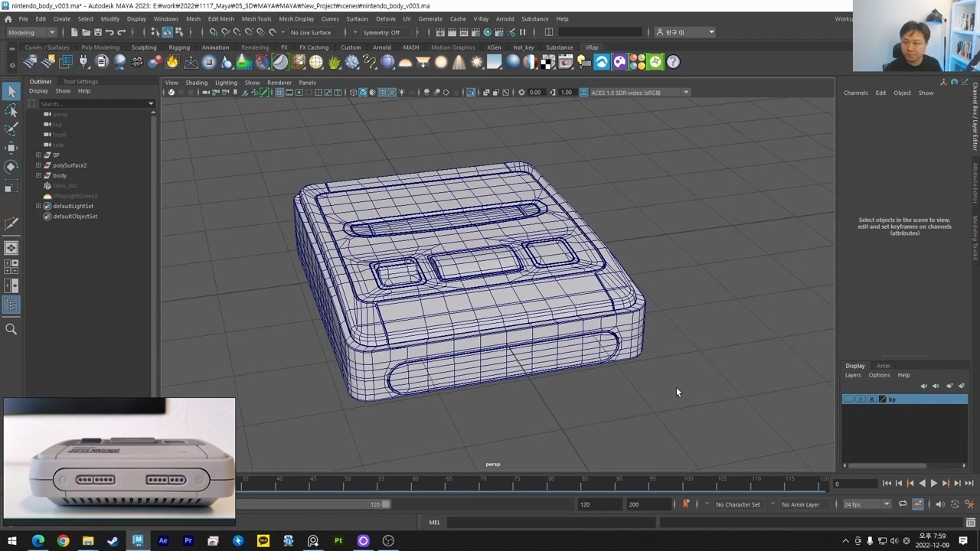The image size is (980, 551).
Task: Click the No Character Set field
Action: click(x=738, y=504)
